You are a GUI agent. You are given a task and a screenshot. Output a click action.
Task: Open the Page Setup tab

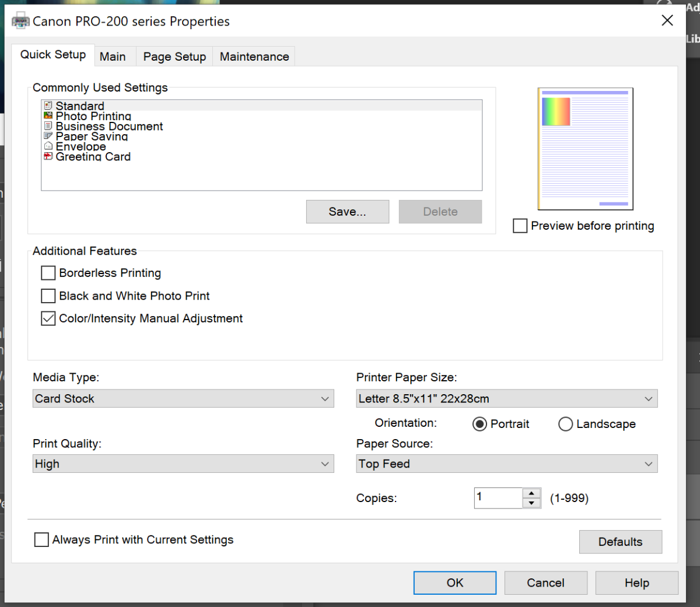point(174,57)
